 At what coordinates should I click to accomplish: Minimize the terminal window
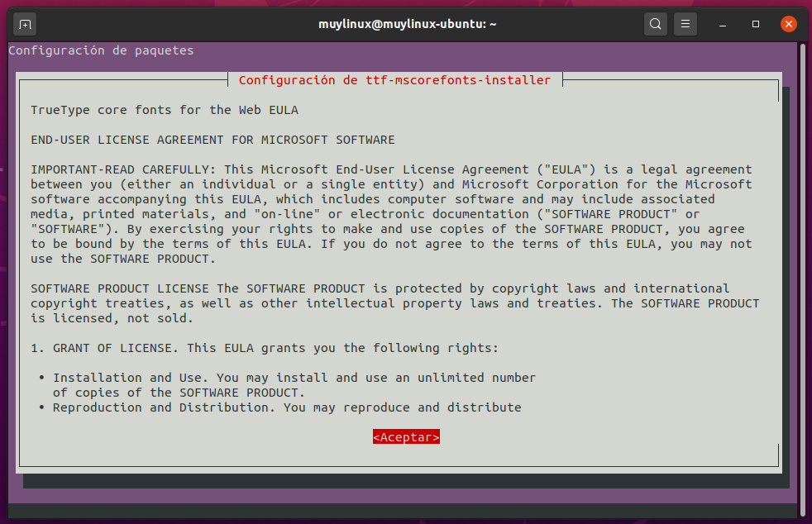tap(723, 24)
